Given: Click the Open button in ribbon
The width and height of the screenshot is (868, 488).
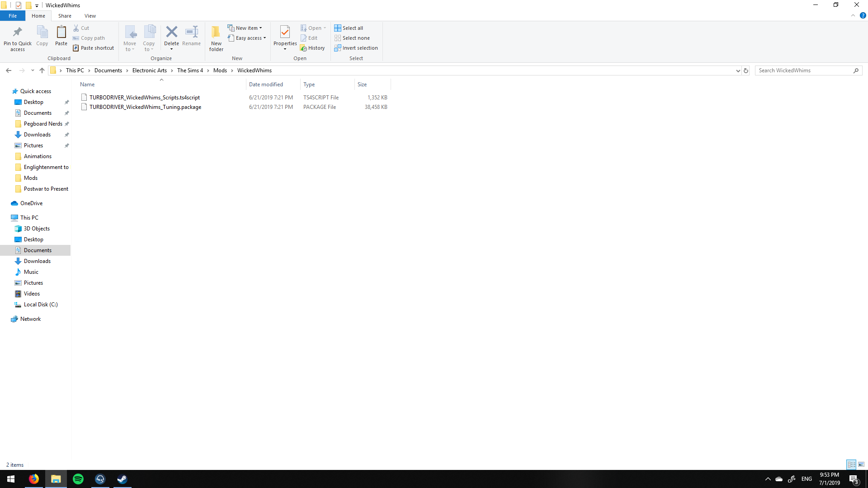Looking at the screenshot, I should click(313, 28).
